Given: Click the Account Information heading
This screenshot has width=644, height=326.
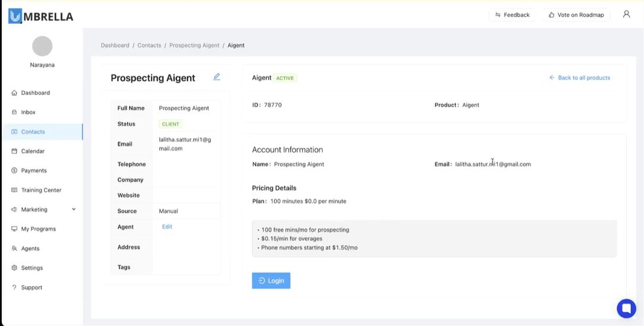Looking at the screenshot, I should (x=288, y=150).
